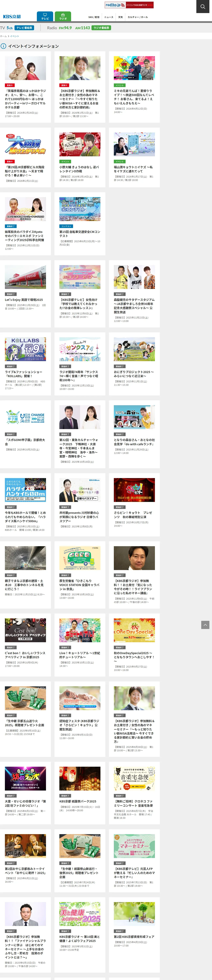
Task: Open the テレビ番組表 button
Action: [x=24, y=28]
